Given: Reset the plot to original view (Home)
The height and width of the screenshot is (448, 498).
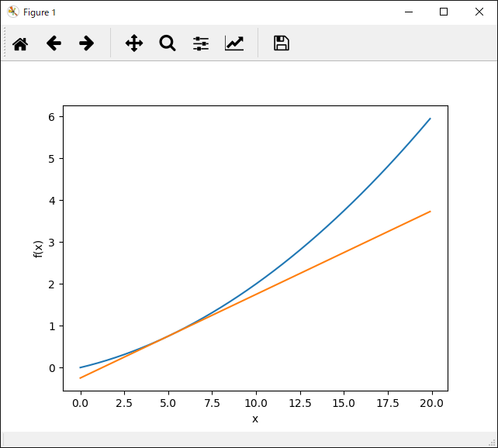Looking at the screenshot, I should coord(20,43).
